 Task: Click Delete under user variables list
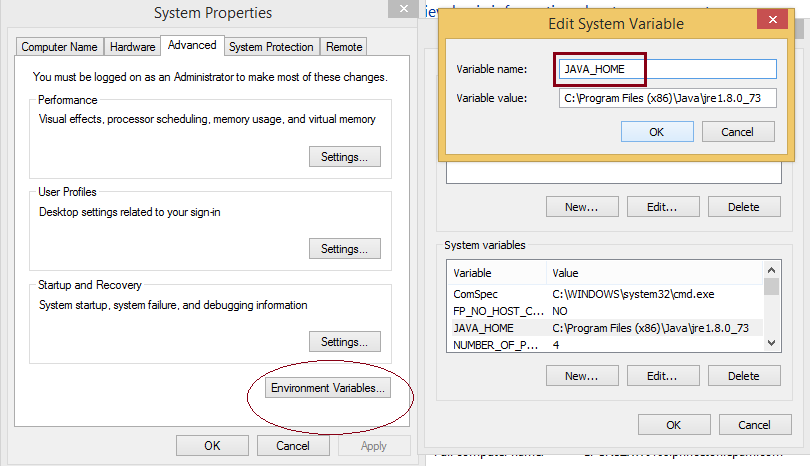coord(744,207)
